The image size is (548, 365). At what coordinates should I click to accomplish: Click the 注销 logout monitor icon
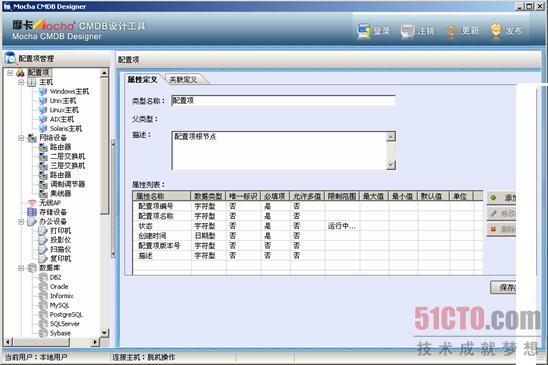[x=408, y=31]
